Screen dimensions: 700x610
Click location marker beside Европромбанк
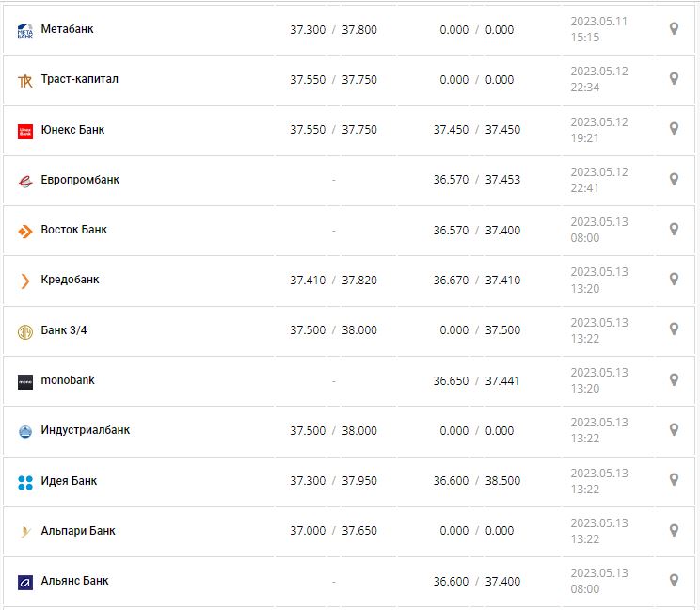[x=674, y=179]
